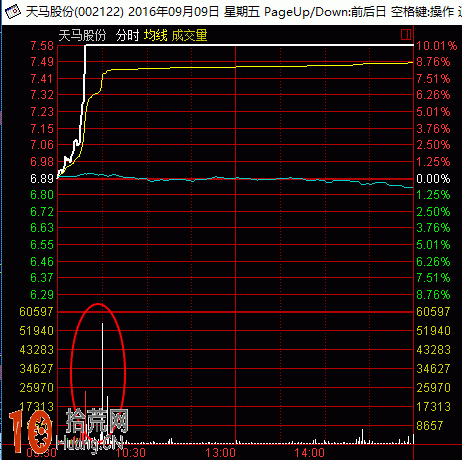Click the 天马股份(002122) title text
This screenshot has height=460, width=462.
pyautogui.click(x=74, y=12)
